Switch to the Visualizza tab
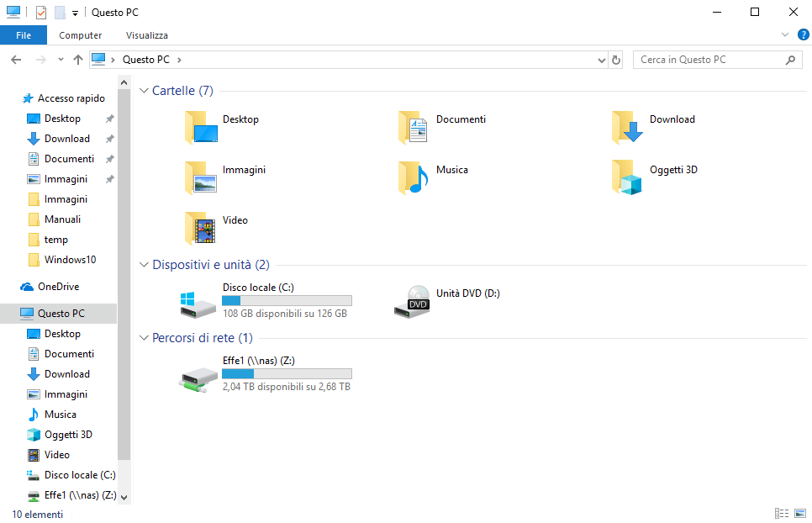Image resolution: width=812 pixels, height=523 pixels. click(147, 35)
